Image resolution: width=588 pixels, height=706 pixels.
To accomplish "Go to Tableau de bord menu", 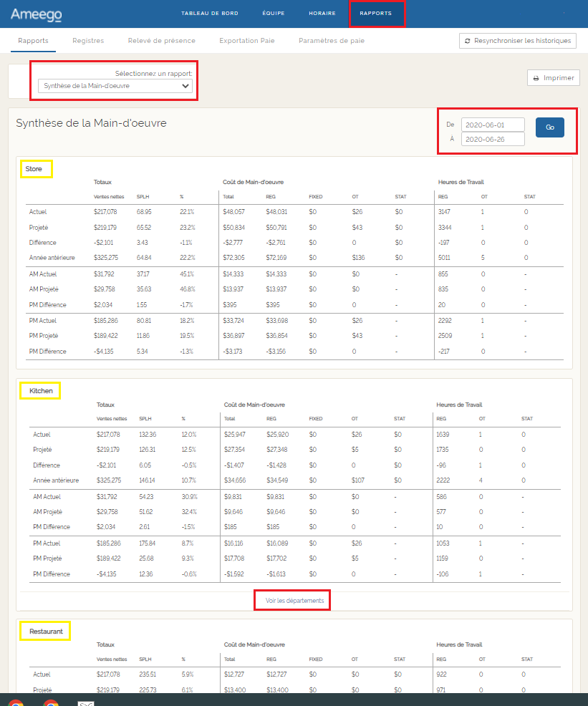I will 209,14.
